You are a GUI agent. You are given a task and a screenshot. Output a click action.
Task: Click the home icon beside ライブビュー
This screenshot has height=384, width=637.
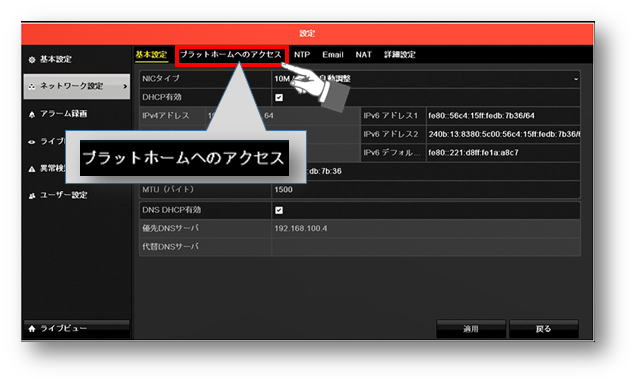32,329
